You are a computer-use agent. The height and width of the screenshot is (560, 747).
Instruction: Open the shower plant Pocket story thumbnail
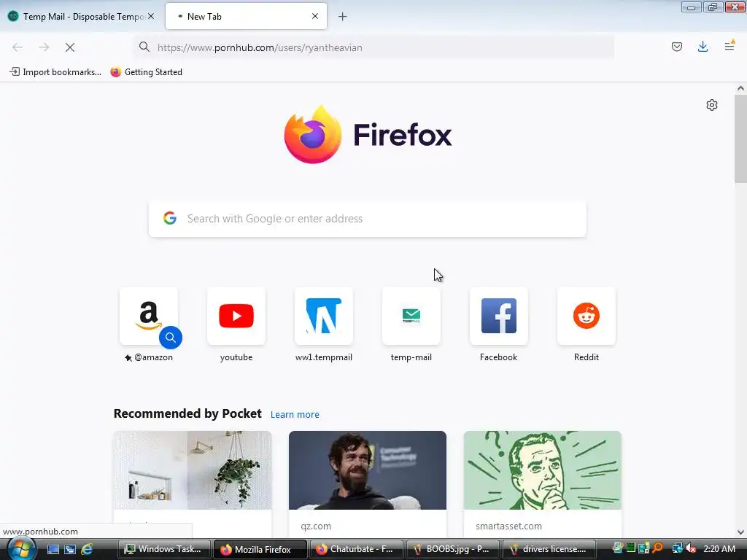[193, 470]
